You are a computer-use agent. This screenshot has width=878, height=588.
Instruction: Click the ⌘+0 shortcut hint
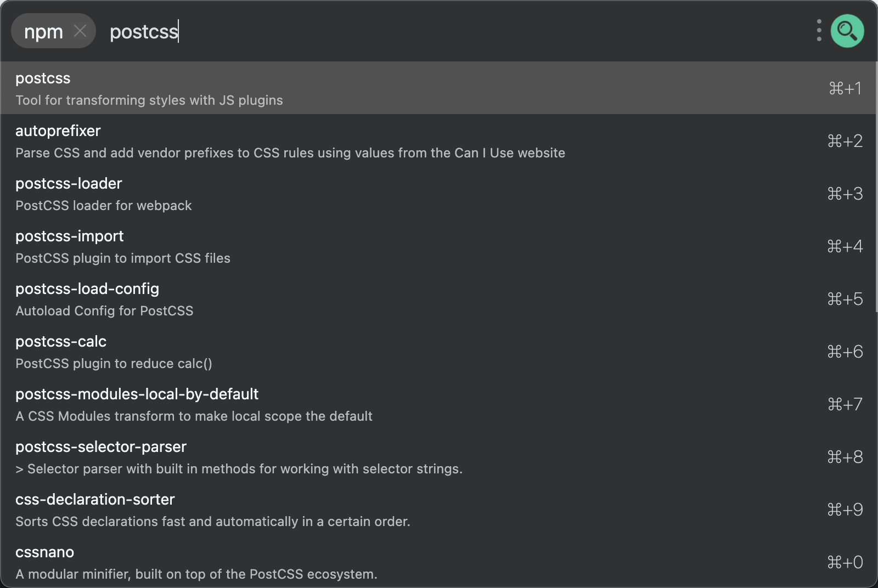point(845,562)
